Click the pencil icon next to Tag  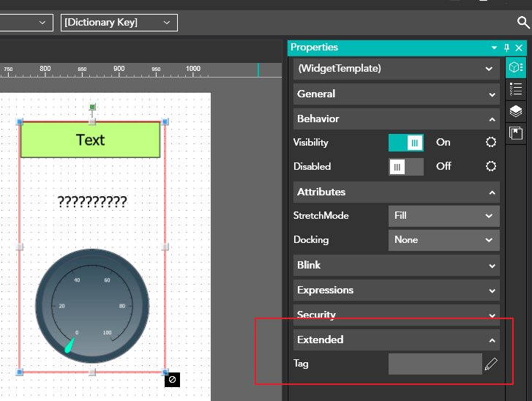[x=491, y=364]
